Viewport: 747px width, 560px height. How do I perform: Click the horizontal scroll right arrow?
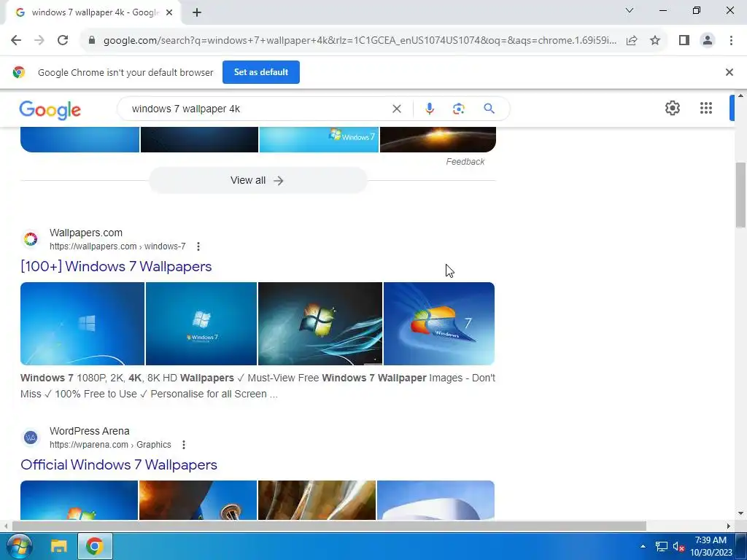coord(729,526)
